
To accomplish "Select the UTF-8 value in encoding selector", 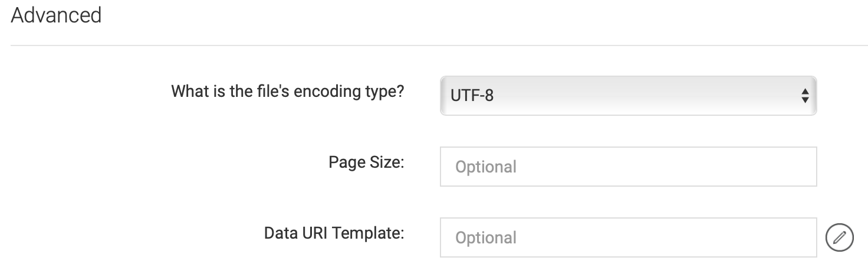I will (x=472, y=95).
